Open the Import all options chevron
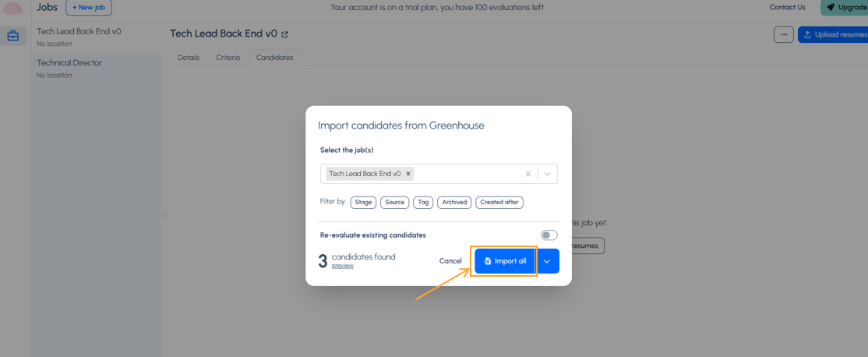Screen dimensions: 868x357 (x=547, y=261)
